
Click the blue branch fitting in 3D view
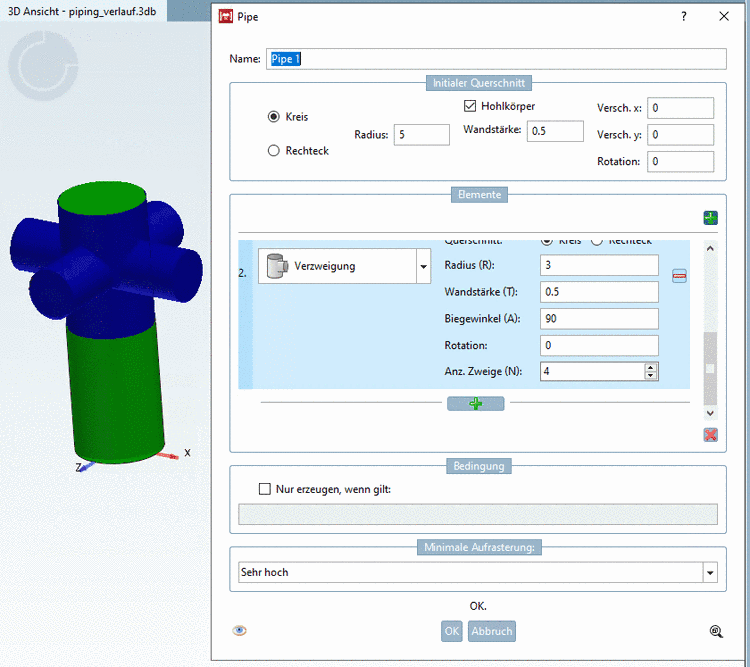pos(108,261)
